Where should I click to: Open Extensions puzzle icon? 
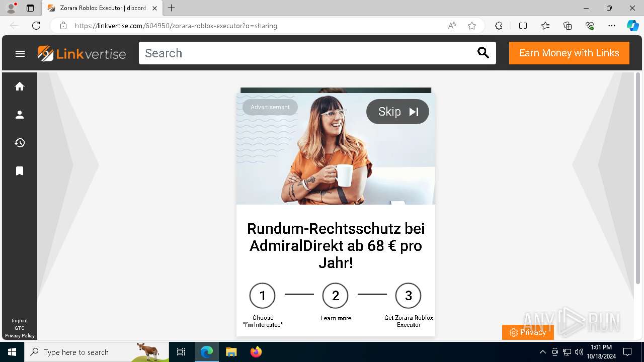(x=499, y=26)
